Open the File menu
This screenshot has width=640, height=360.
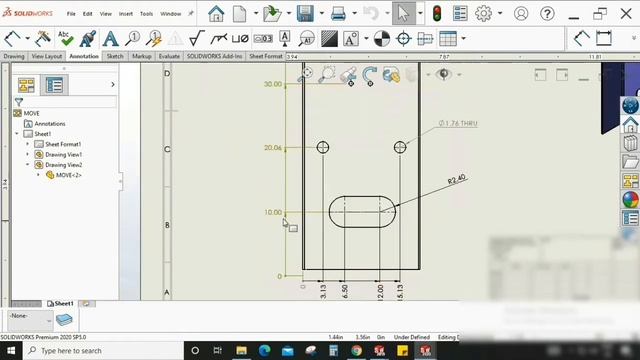pos(71,14)
